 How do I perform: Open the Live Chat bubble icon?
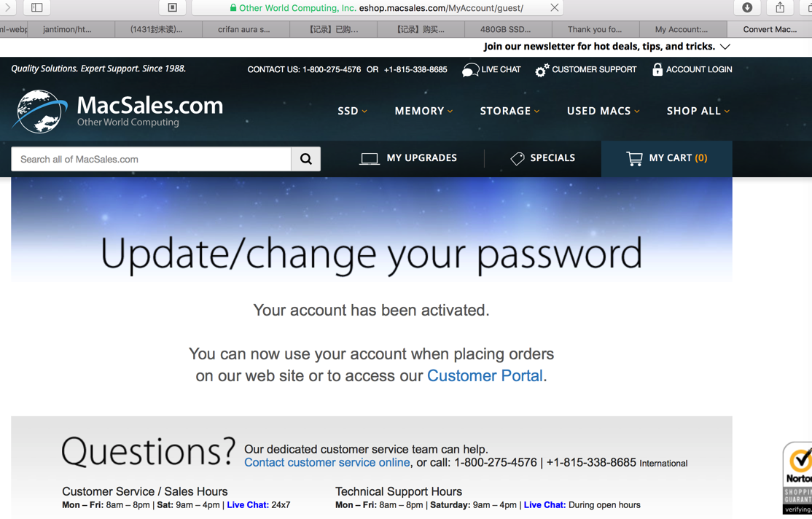tap(470, 70)
